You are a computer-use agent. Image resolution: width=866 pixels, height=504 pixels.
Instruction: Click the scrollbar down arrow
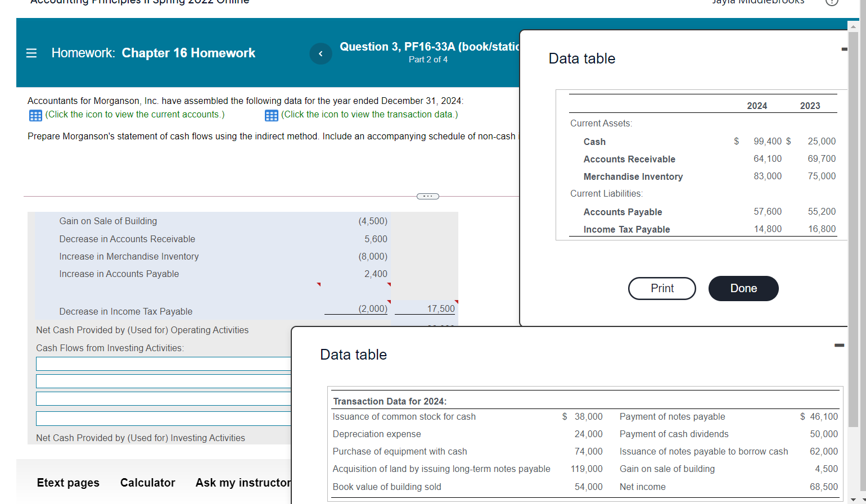pyautogui.click(x=853, y=499)
